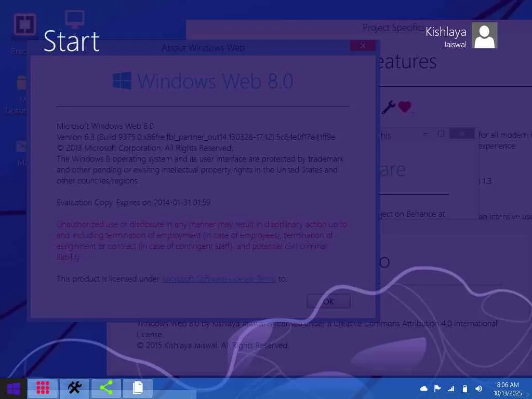Launch the crossed tools taskbar icon
The width and height of the screenshot is (532, 399).
click(x=74, y=388)
